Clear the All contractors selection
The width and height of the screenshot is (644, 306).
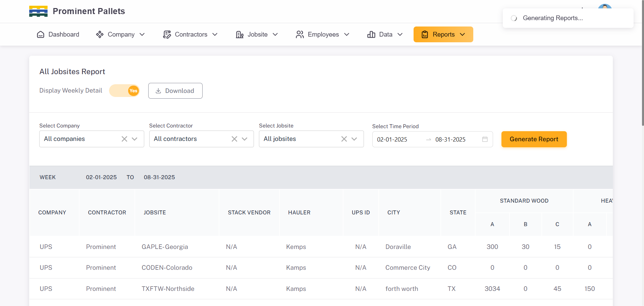tap(234, 139)
